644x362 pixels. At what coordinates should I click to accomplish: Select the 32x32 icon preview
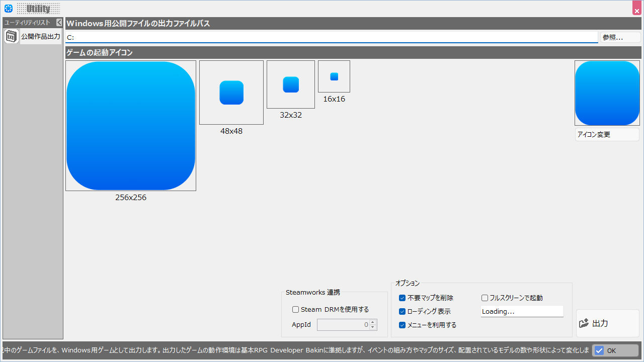pyautogui.click(x=291, y=84)
